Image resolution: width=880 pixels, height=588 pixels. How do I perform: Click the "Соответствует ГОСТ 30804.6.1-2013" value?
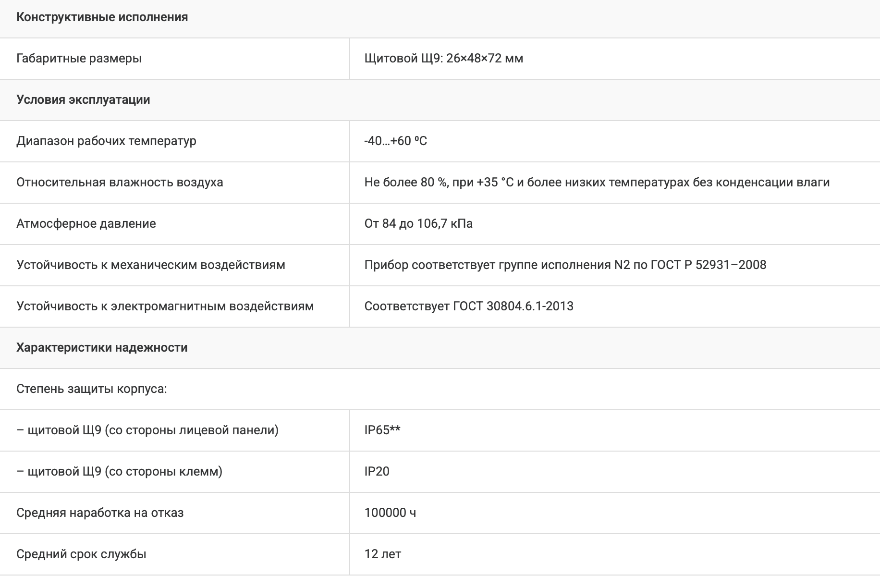coord(469,306)
